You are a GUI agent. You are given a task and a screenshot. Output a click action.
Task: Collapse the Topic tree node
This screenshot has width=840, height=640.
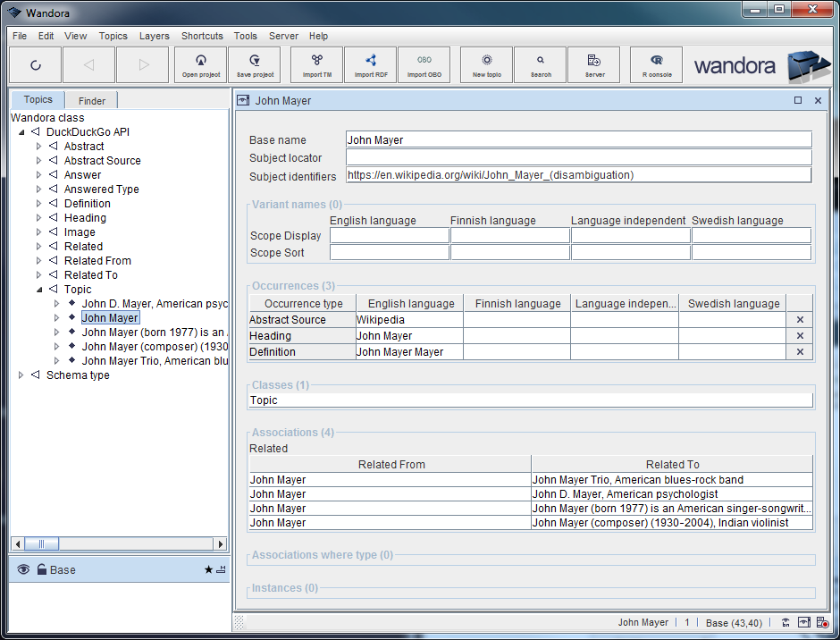coord(39,290)
